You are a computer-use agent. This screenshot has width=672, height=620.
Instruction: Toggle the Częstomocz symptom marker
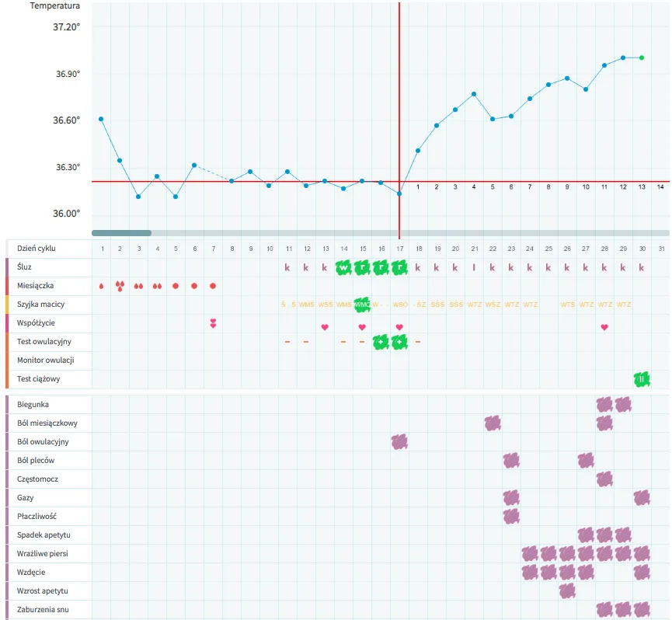[604, 479]
